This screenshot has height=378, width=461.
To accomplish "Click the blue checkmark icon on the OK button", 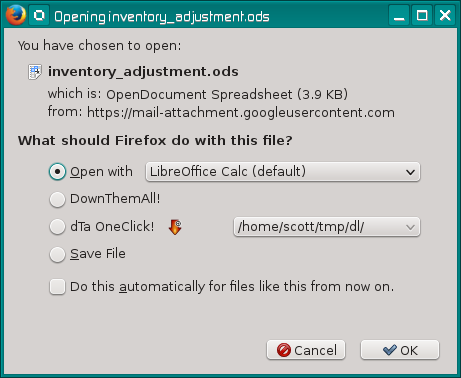I will click(390, 350).
